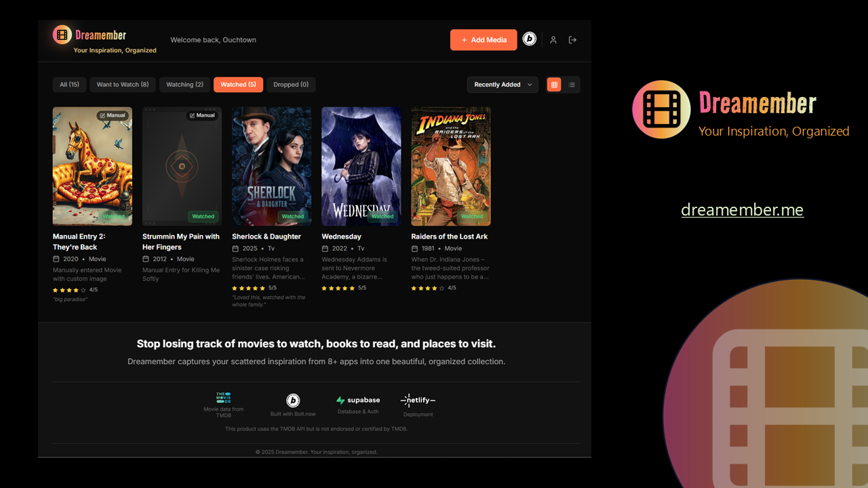The image size is (868, 488).
Task: Click the Netlify logo in footer
Action: (418, 401)
